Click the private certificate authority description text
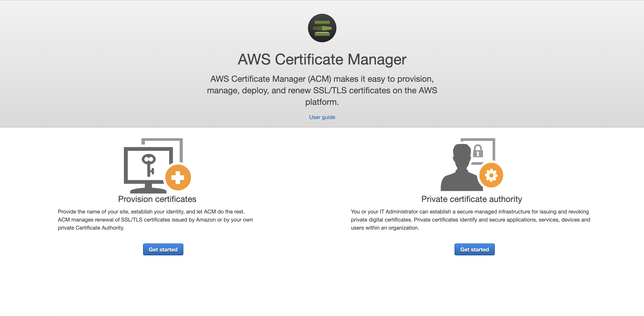The width and height of the screenshot is (644, 316). pyautogui.click(x=470, y=220)
